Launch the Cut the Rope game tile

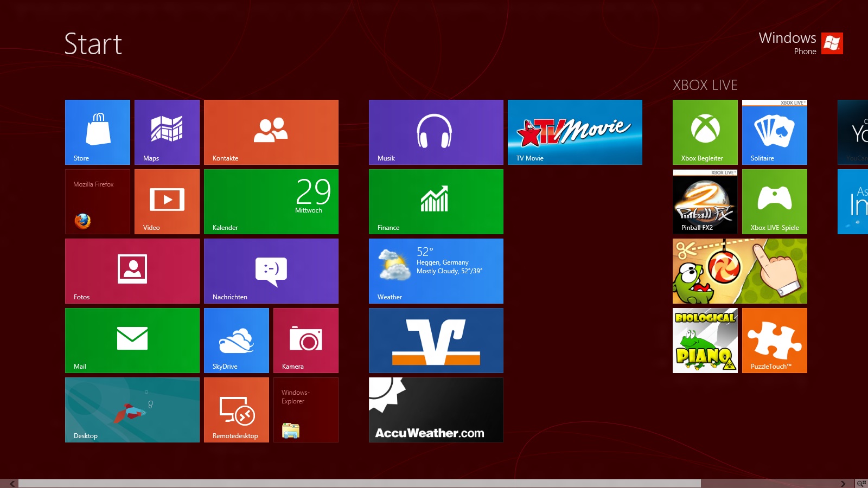(x=740, y=271)
